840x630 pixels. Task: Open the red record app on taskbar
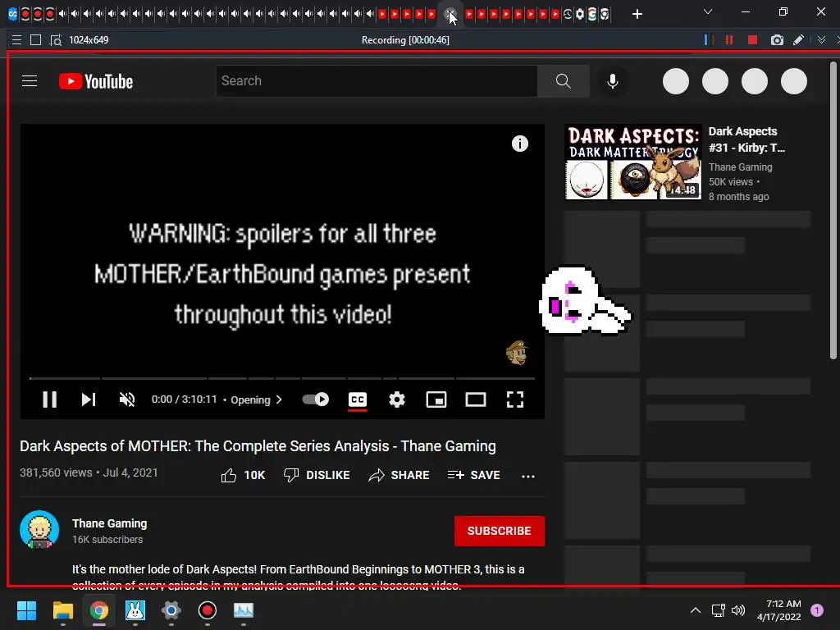208,610
